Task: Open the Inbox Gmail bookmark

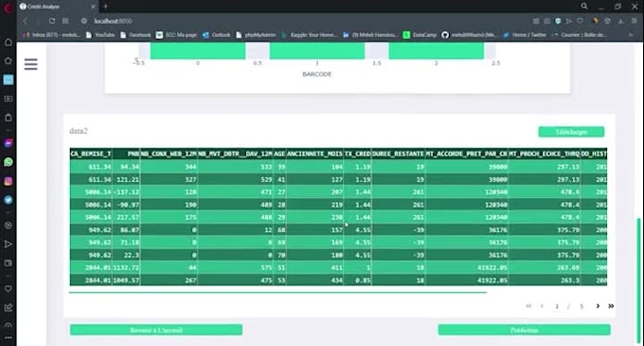Action: 52,35
